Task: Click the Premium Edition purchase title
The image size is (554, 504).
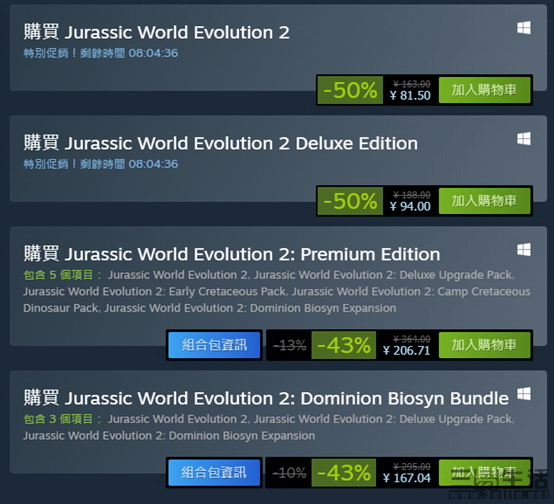Action: (232, 254)
